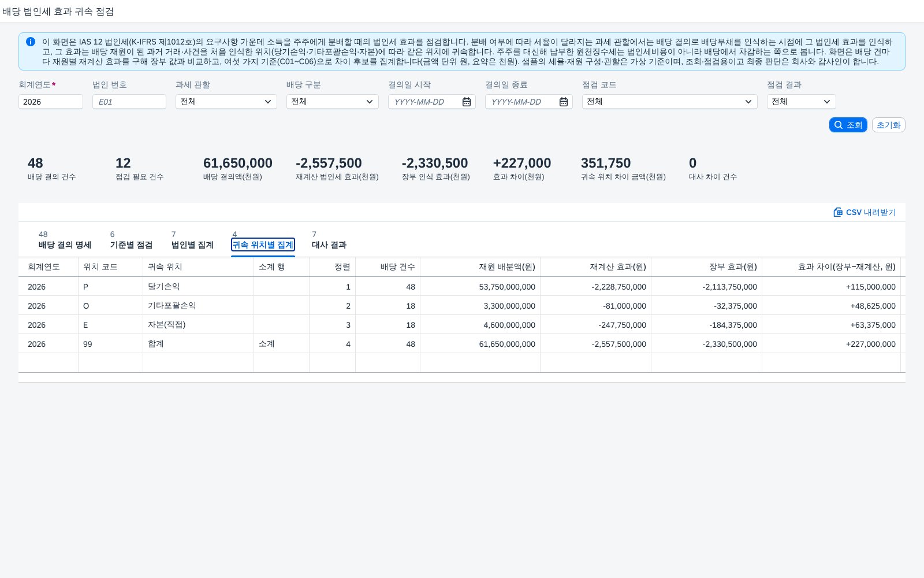Click the 효과 차이(장부−재계산, 원) header
This screenshot has height=578, width=924.
tap(831, 266)
